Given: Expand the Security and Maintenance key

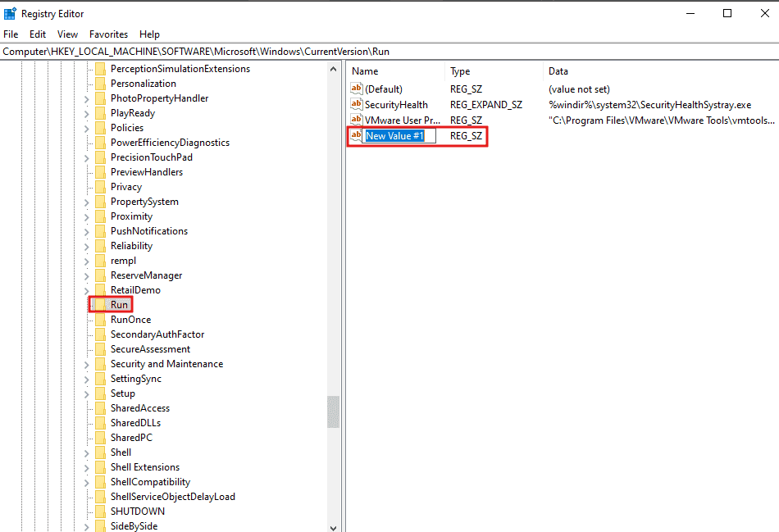Looking at the screenshot, I should point(86,365).
